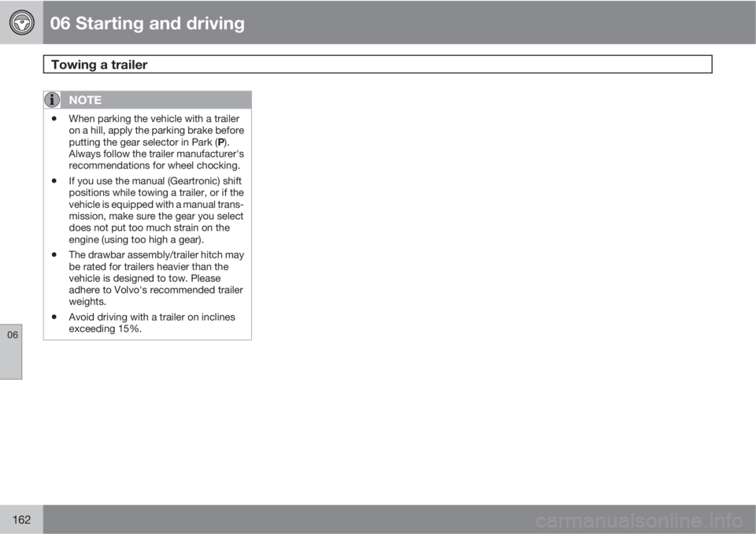
Task: Select the '06 Starting and driving' chapter header
Action: tap(147, 23)
